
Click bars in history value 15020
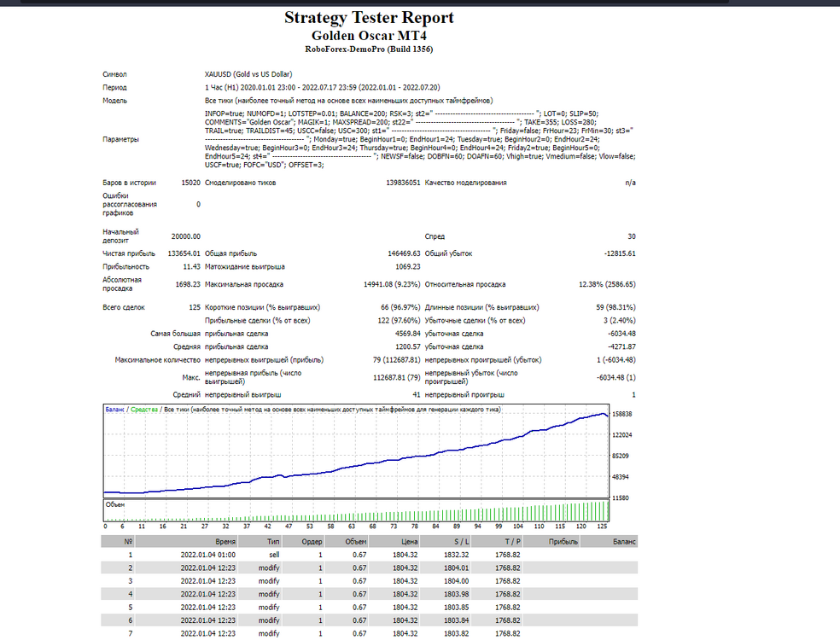click(x=190, y=183)
